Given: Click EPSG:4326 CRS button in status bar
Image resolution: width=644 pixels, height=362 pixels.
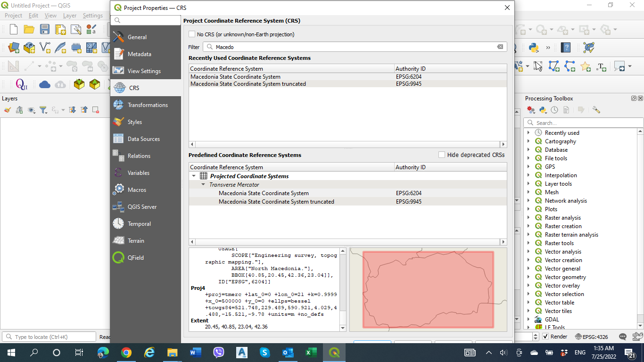Looking at the screenshot, I should point(591,337).
